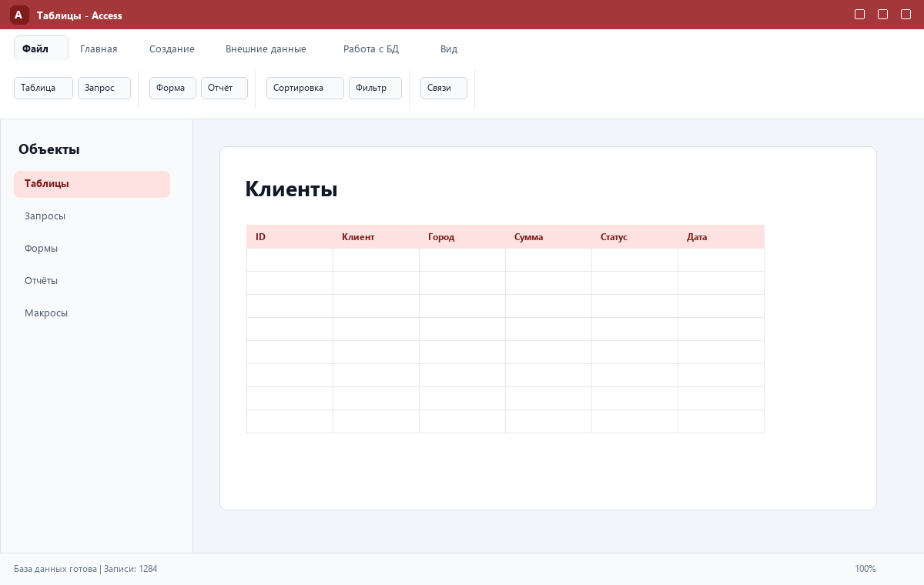Click the Сумма column header

tap(548, 237)
